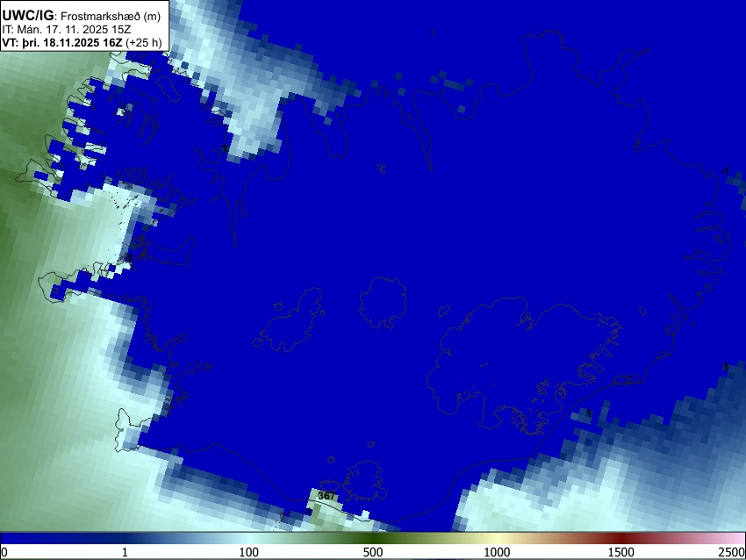The width and height of the screenshot is (746, 560).
Task: Click the (+25 h) forecast offset text
Action: pos(144,43)
